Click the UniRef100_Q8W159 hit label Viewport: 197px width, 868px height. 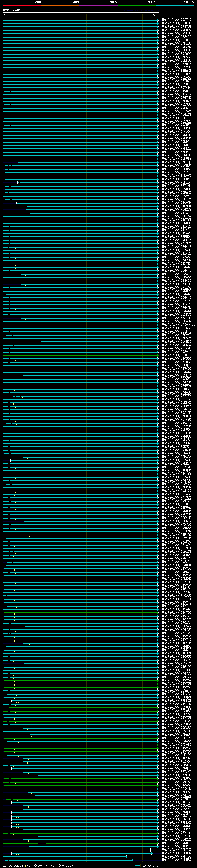pos(177,714)
